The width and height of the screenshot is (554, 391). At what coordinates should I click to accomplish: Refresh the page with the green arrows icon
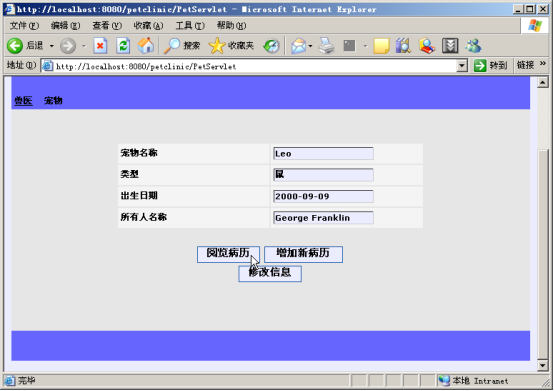[123, 46]
